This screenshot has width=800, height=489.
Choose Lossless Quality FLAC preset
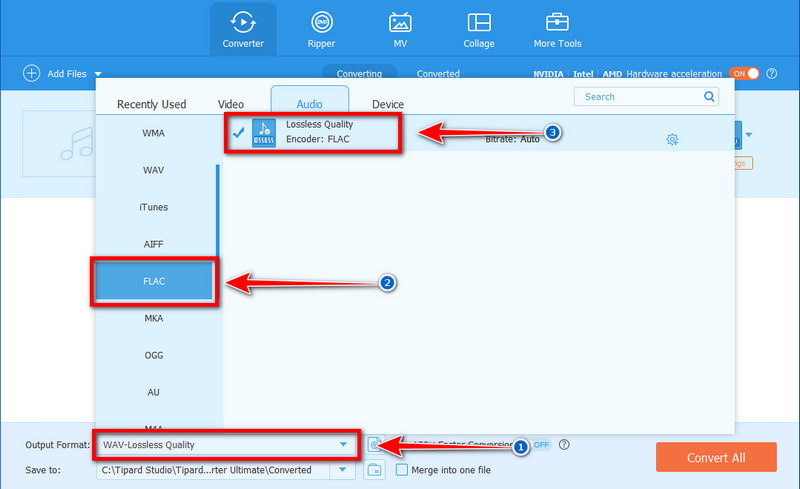coord(479,133)
